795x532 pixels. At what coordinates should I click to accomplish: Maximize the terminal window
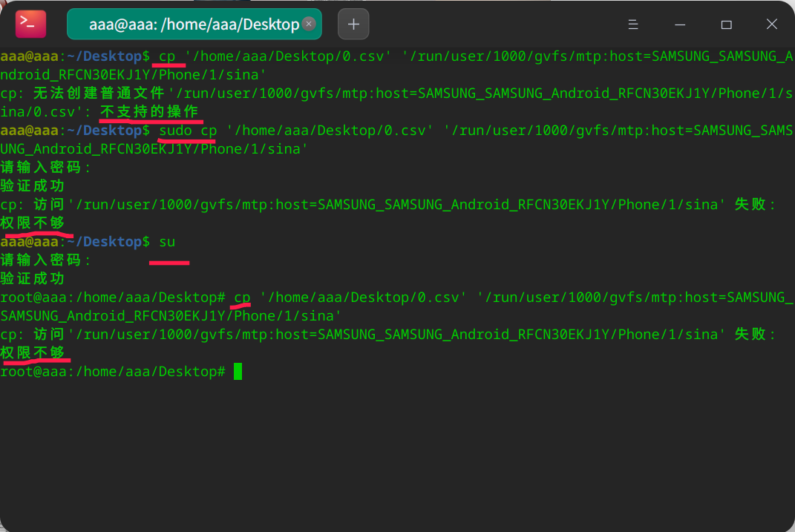[x=727, y=24]
